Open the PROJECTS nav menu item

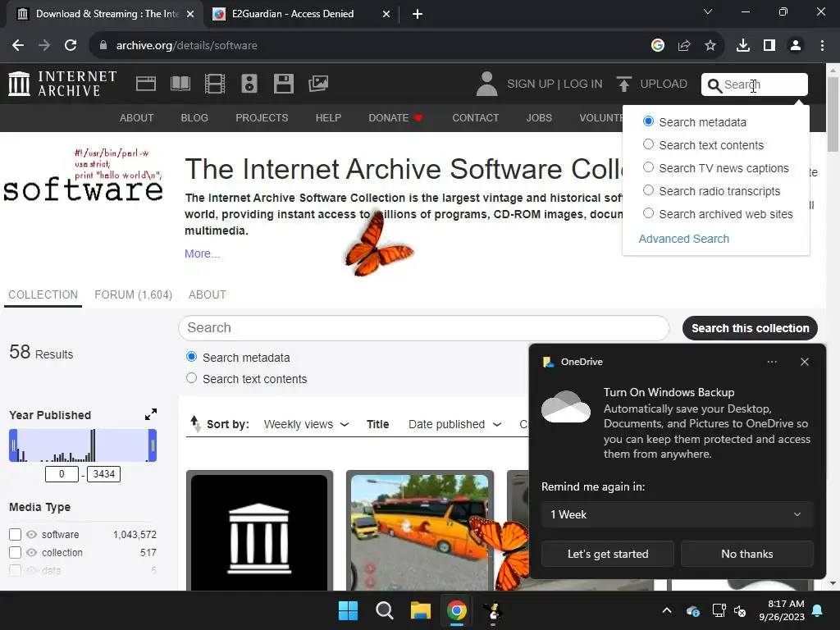point(262,118)
